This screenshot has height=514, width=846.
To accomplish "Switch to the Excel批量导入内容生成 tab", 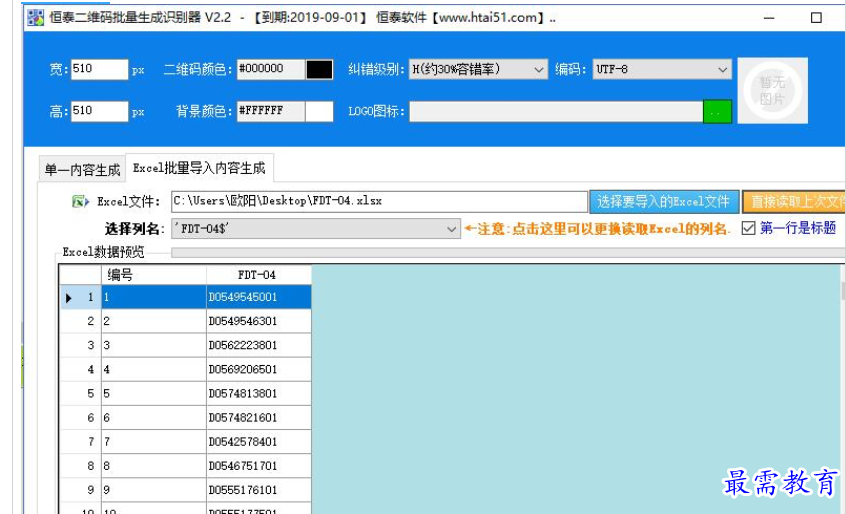I will pos(199,168).
